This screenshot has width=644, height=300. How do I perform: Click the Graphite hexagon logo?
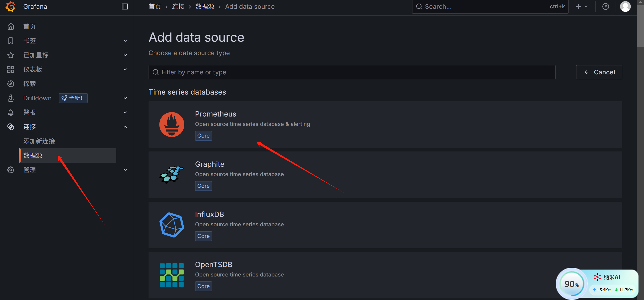pos(172,175)
